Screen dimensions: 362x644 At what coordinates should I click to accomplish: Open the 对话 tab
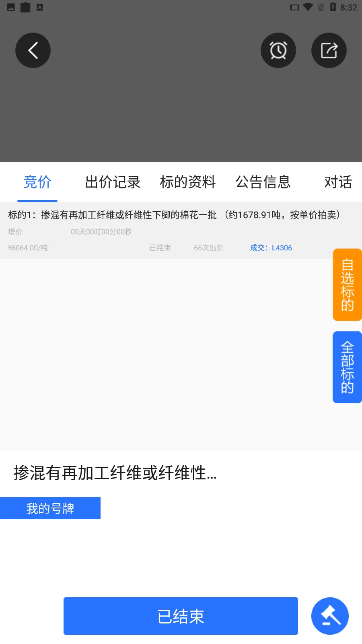[338, 182]
